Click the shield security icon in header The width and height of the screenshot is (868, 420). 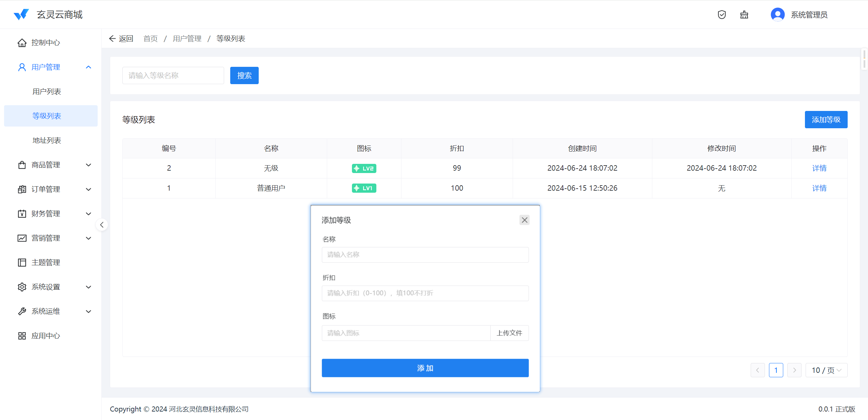pyautogui.click(x=722, y=15)
